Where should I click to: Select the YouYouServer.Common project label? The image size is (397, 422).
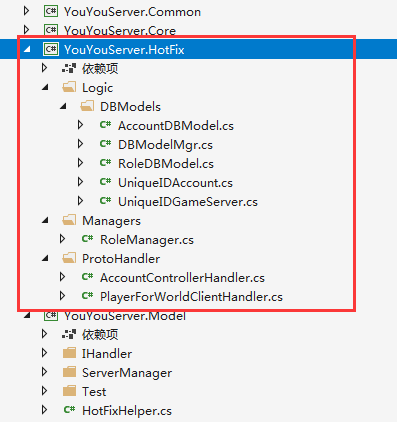(x=132, y=12)
